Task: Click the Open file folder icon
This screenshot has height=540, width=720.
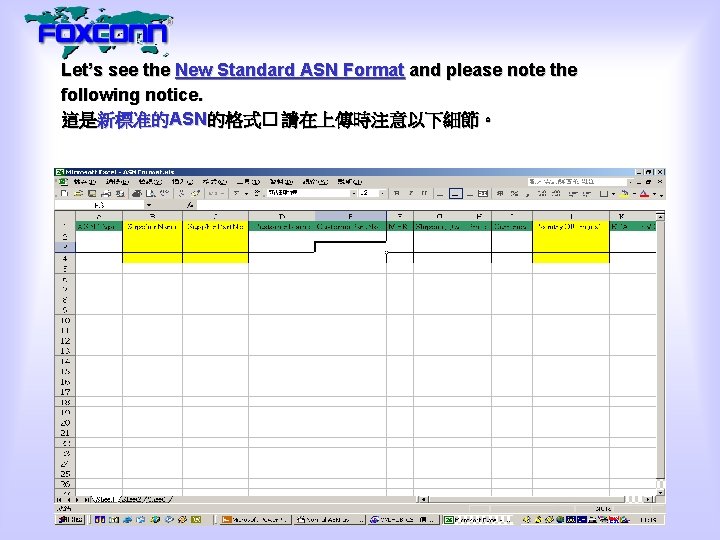Action: click(79, 194)
